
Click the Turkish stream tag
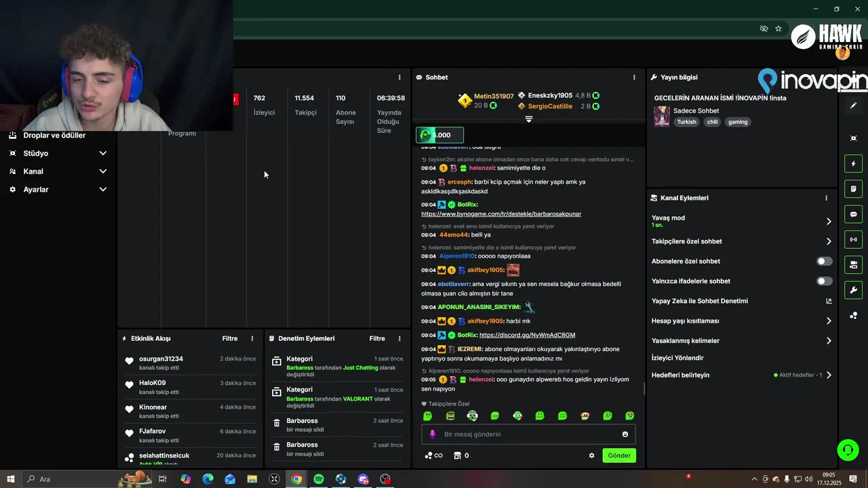686,122
